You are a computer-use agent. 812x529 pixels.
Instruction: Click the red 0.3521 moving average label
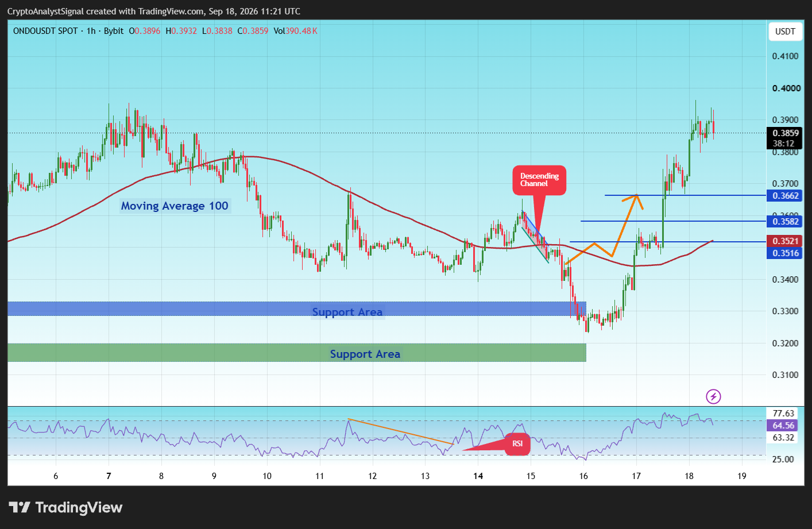(785, 241)
